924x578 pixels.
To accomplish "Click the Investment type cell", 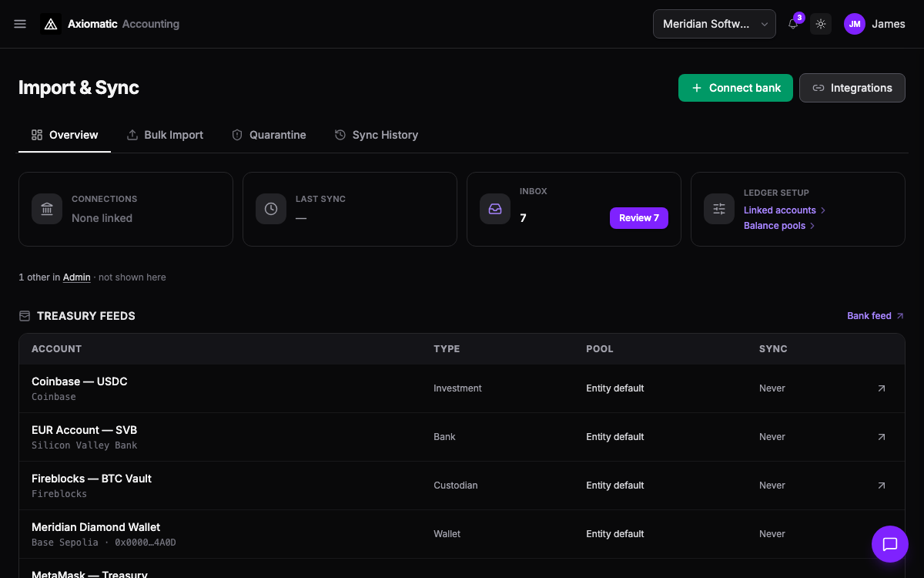I will 457,388.
